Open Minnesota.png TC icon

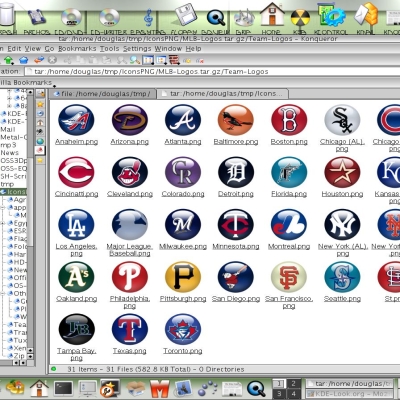click(x=236, y=225)
